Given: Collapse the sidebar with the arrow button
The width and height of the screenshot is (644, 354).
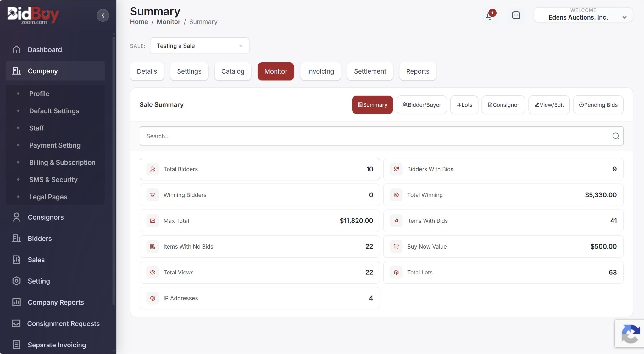Looking at the screenshot, I should coord(103,15).
